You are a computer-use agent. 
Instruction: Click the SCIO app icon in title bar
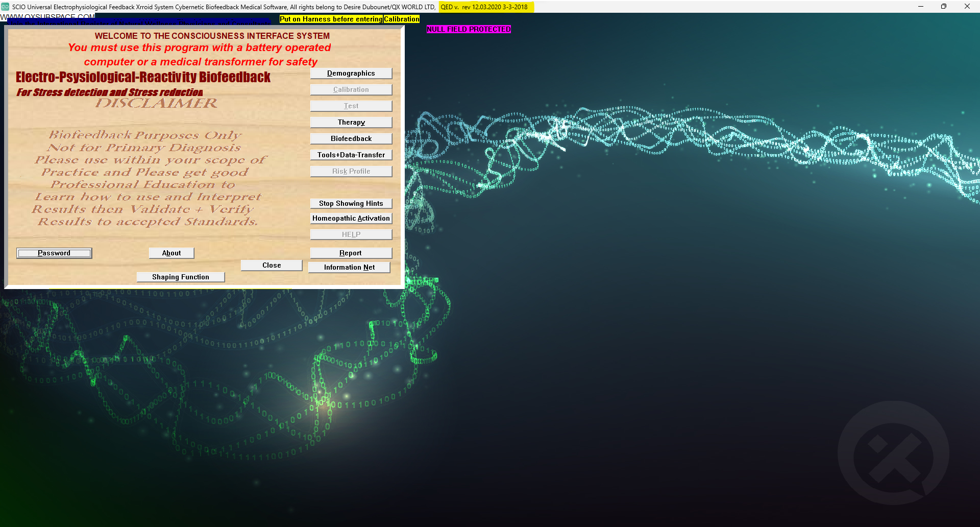pyautogui.click(x=6, y=7)
